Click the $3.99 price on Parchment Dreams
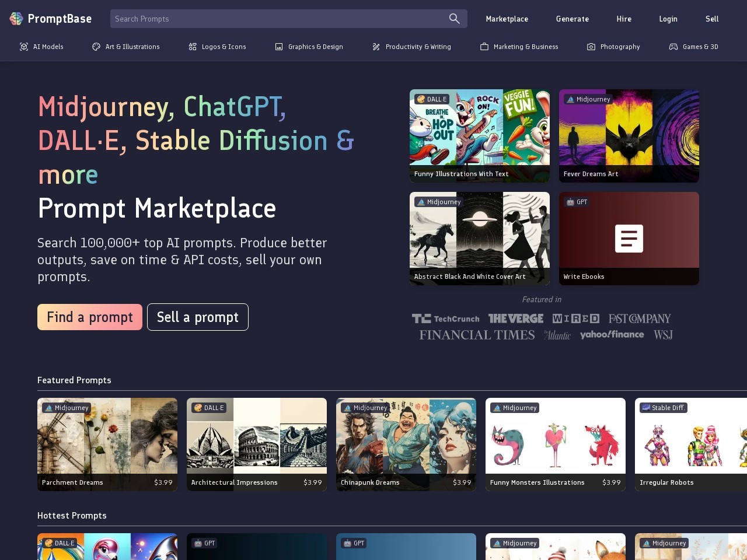The width and height of the screenshot is (747, 560). [163, 482]
